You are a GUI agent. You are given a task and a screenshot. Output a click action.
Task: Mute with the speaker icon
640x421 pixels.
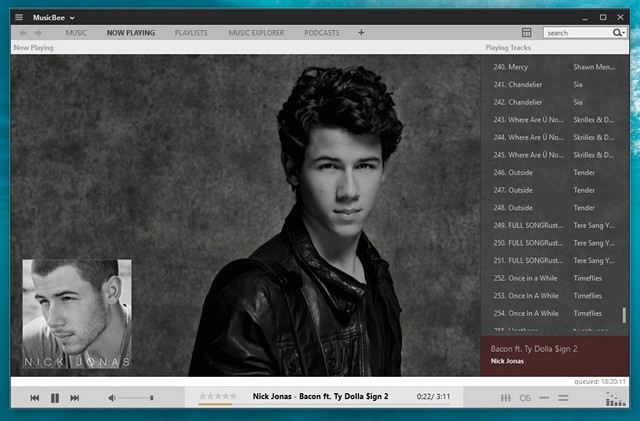click(112, 398)
